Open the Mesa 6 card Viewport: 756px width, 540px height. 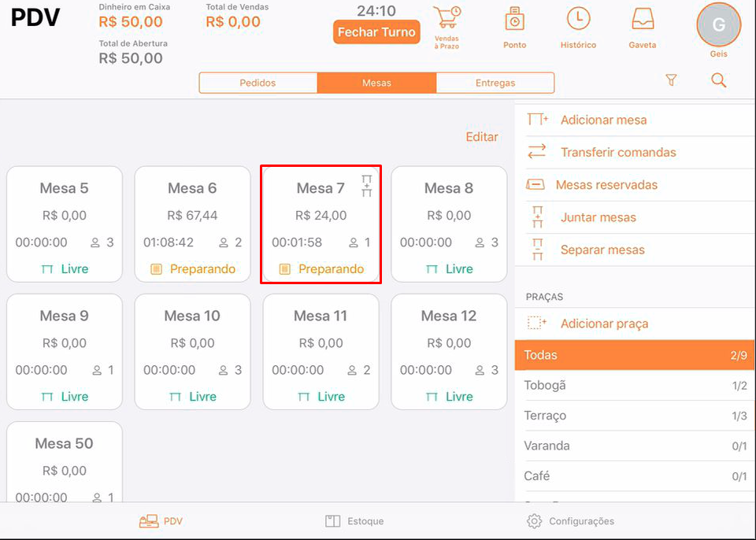[x=192, y=224]
